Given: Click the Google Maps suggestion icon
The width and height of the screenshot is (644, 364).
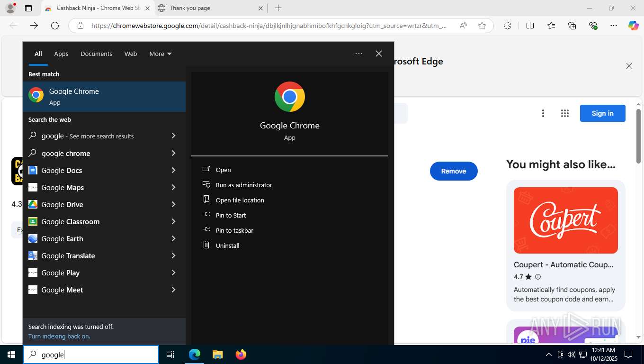Looking at the screenshot, I should (33, 187).
